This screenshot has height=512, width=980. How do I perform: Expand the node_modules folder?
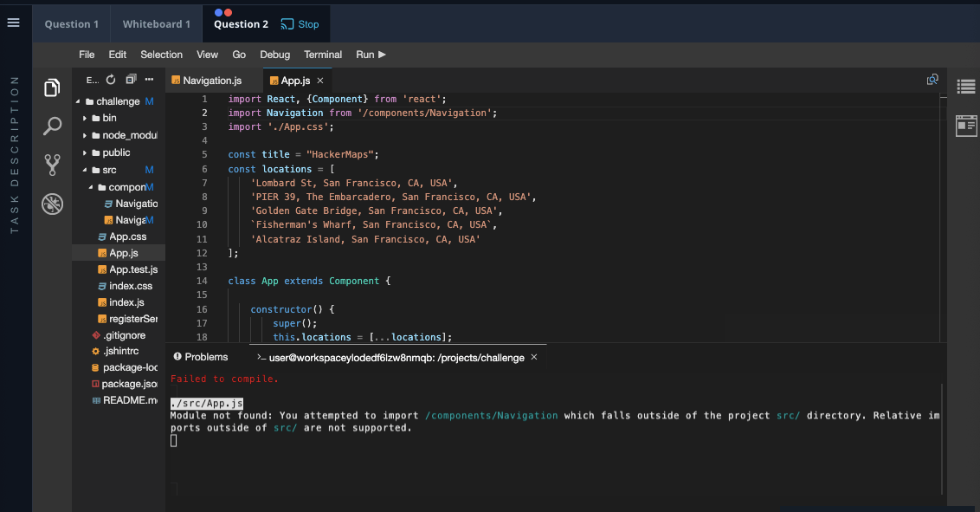pos(85,135)
